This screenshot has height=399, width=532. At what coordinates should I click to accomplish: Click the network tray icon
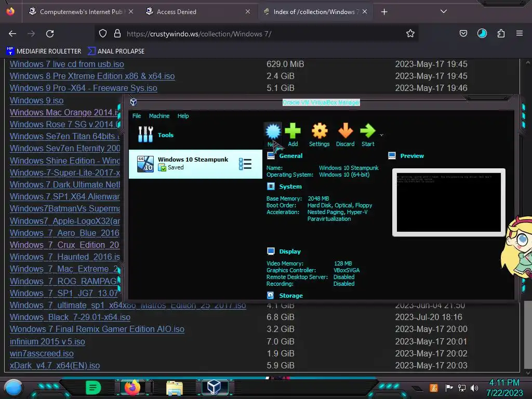(x=462, y=388)
